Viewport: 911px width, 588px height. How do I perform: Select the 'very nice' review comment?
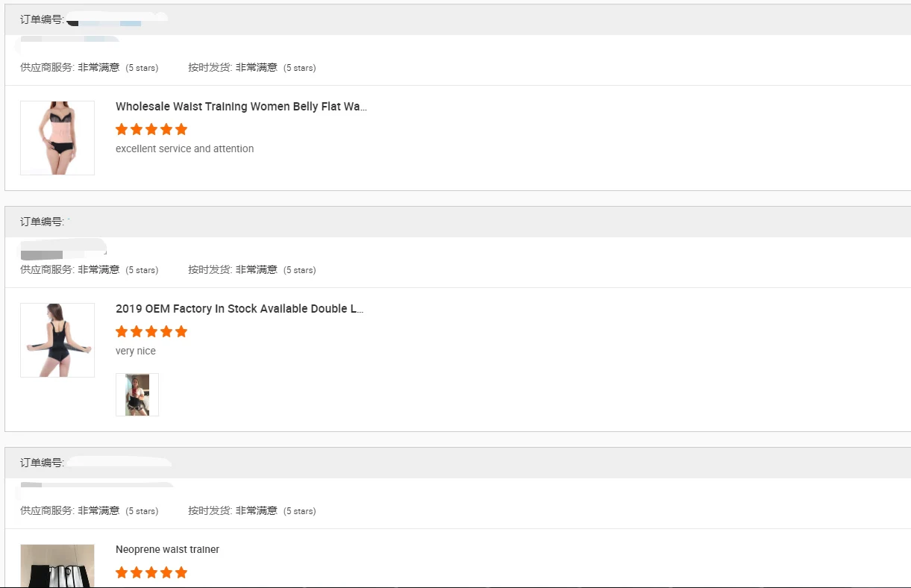(x=136, y=351)
